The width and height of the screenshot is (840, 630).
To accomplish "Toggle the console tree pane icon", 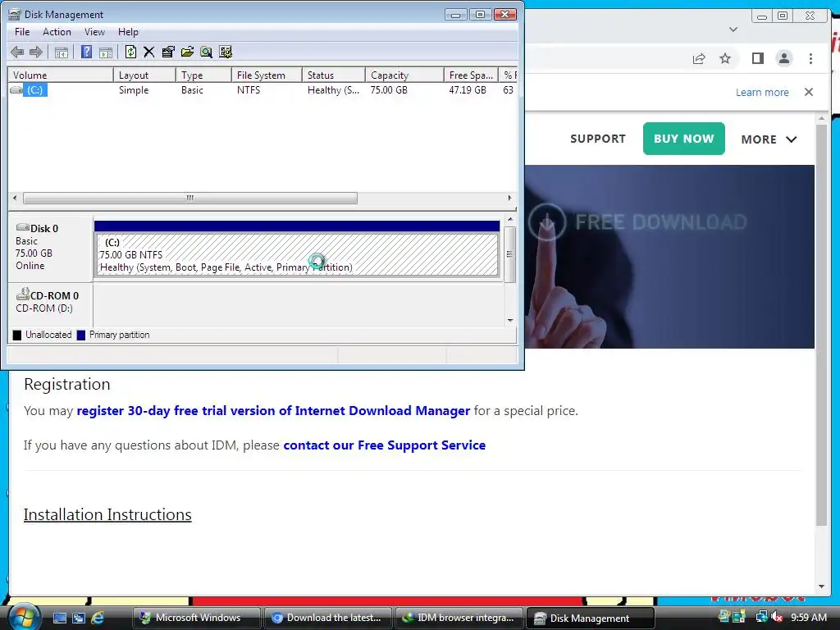I will 62,52.
